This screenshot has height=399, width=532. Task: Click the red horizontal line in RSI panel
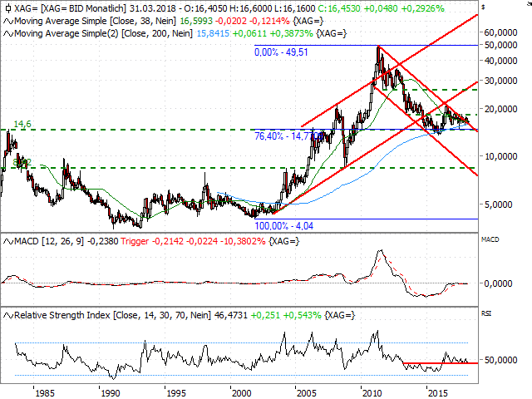click(x=441, y=363)
